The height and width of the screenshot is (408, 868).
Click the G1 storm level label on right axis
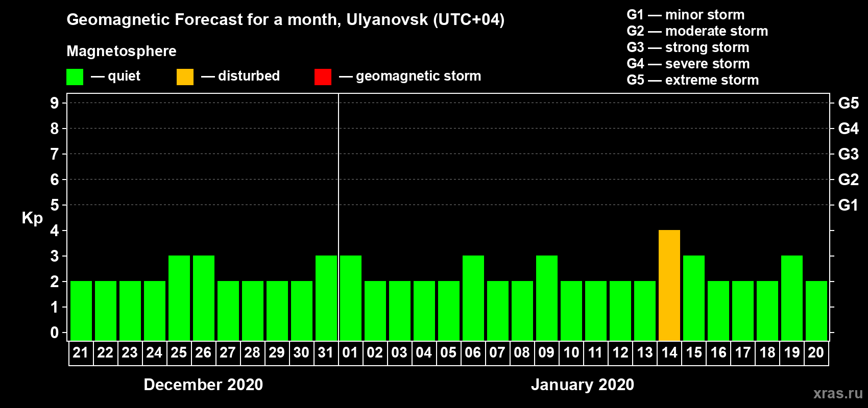pyautogui.click(x=849, y=205)
